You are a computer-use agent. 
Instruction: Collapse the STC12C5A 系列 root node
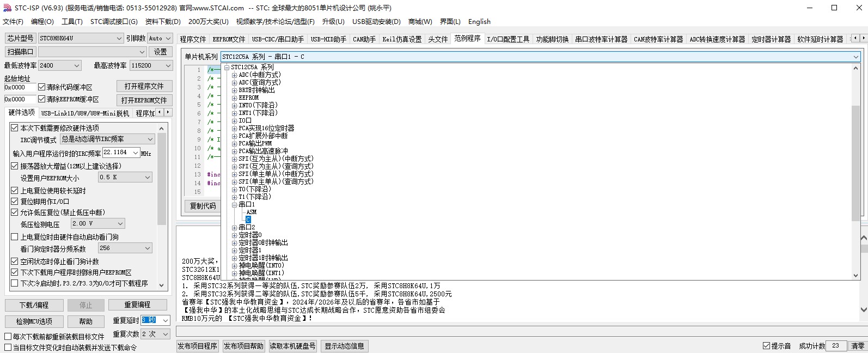(227, 68)
